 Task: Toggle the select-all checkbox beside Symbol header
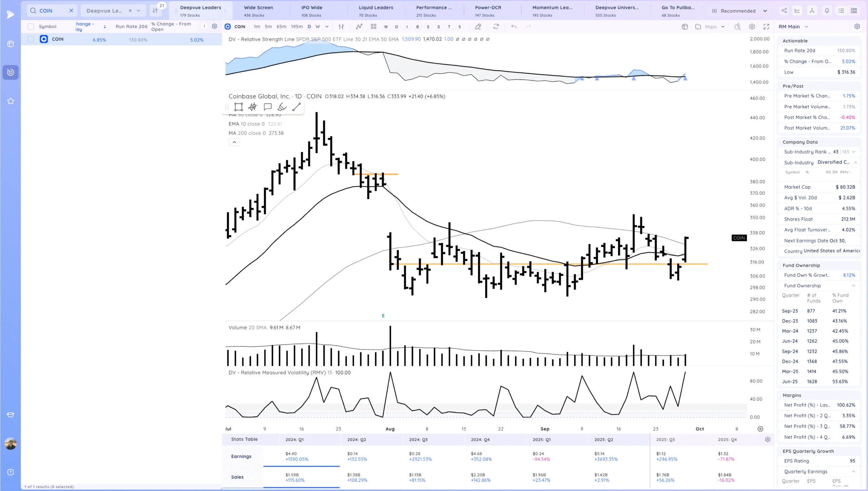[31, 26]
